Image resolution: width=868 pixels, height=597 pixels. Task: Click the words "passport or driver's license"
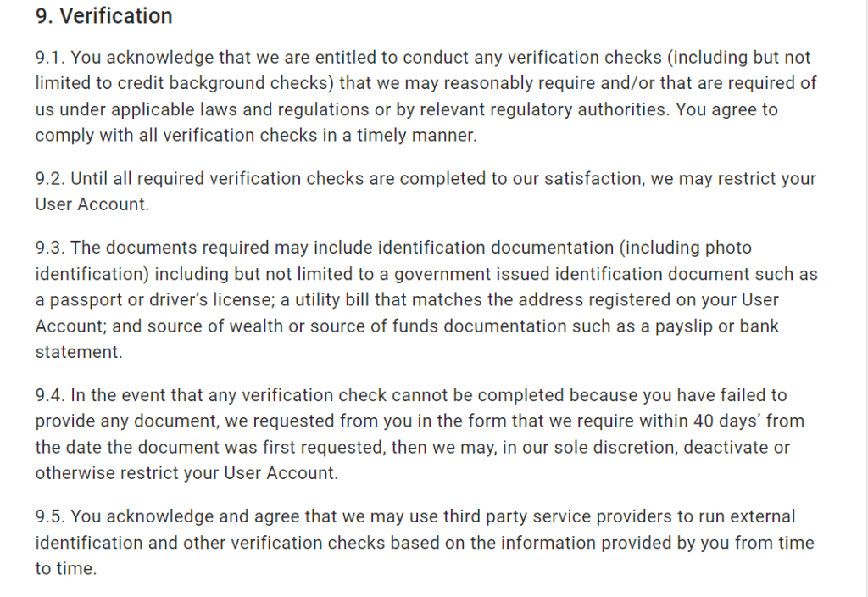click(162, 299)
